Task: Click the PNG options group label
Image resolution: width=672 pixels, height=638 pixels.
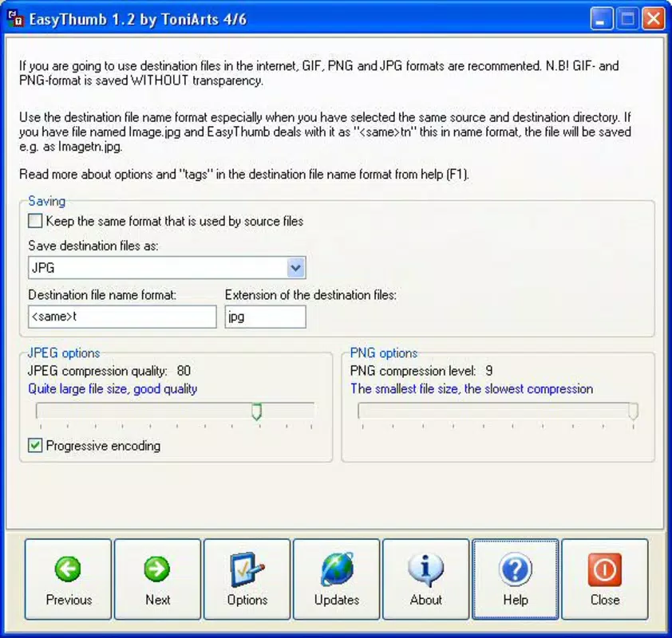Action: point(384,352)
